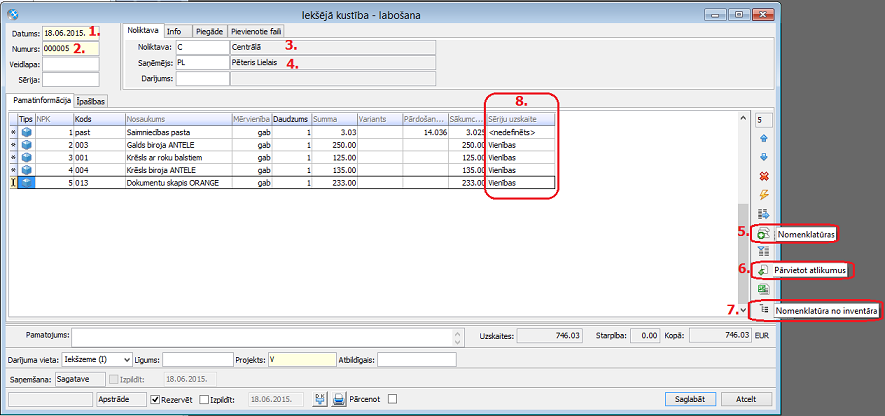
Task: Switch to the Īpašības tab
Action: pyautogui.click(x=91, y=102)
